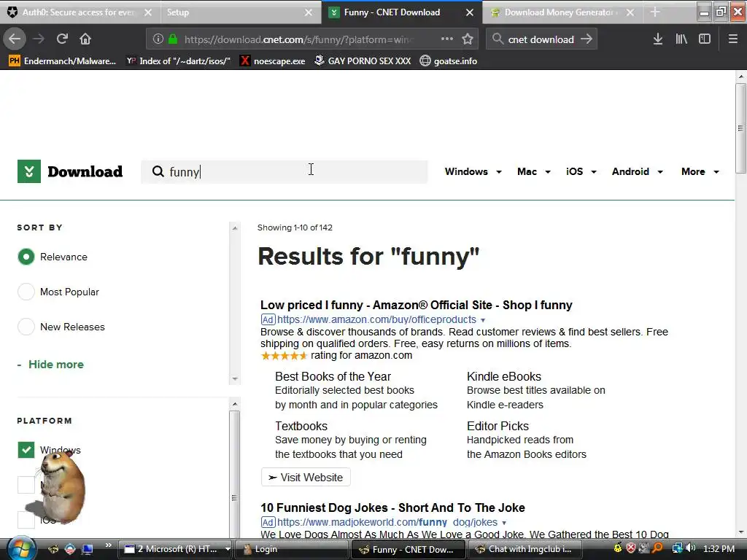Viewport: 747px width, 560px height.
Task: Open the downloads arrow in toolbar
Action: pyautogui.click(x=658, y=39)
